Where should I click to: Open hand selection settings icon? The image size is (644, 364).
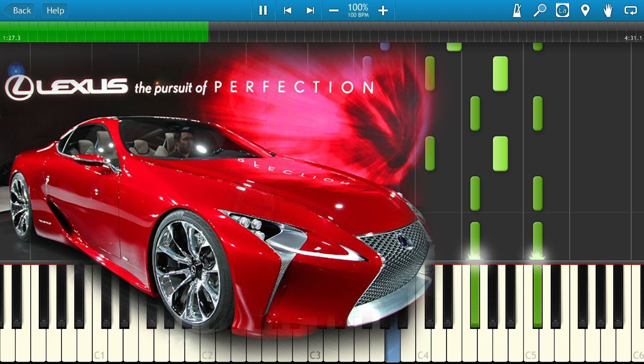(x=608, y=10)
